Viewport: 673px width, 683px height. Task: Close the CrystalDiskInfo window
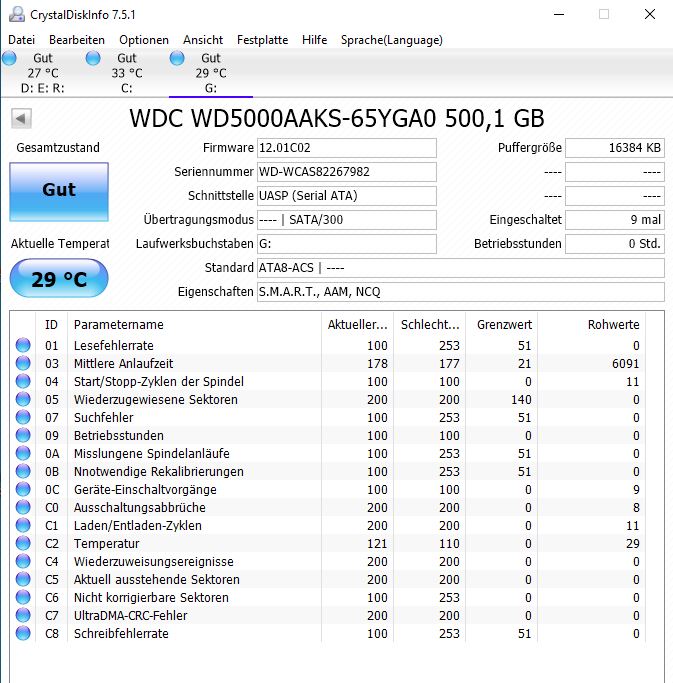(649, 14)
